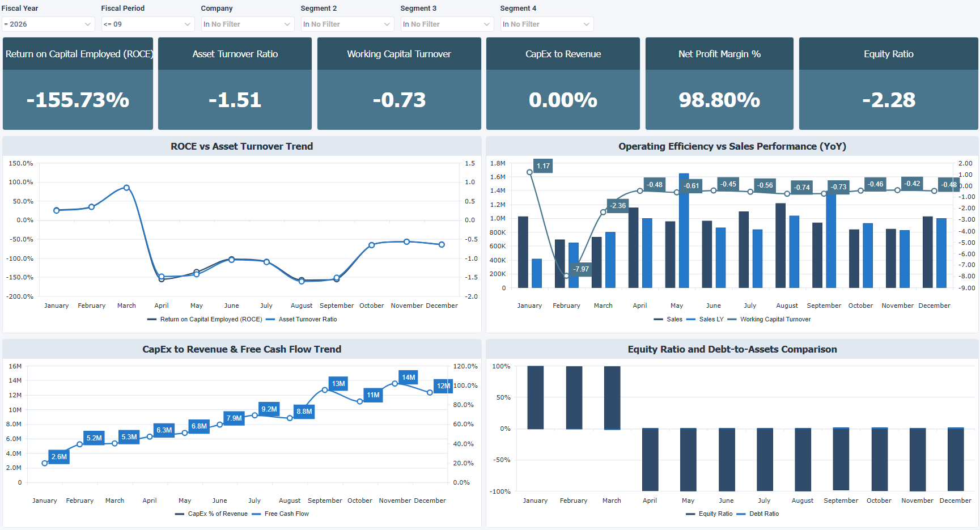Select the Net Profit Margin 98.80% card
The height and width of the screenshot is (530, 980).
(719, 84)
